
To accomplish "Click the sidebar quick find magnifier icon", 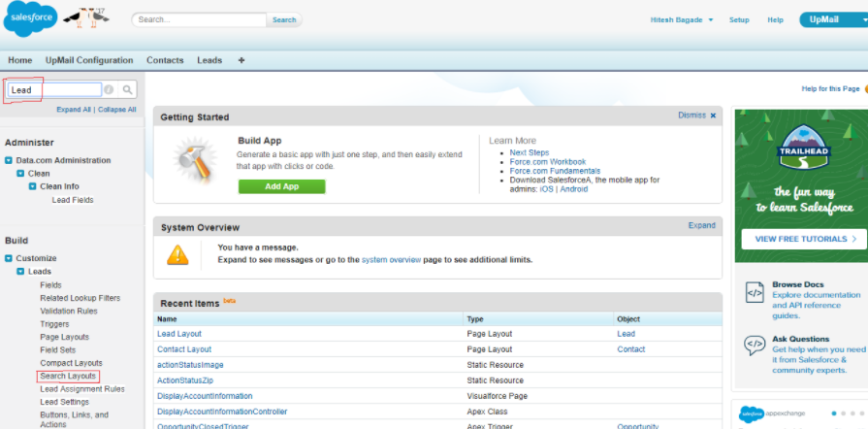I will coord(127,89).
